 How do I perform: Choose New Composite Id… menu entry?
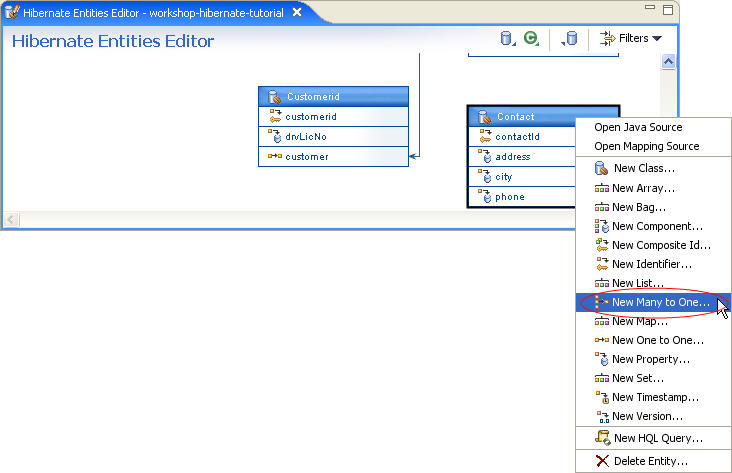(x=653, y=245)
